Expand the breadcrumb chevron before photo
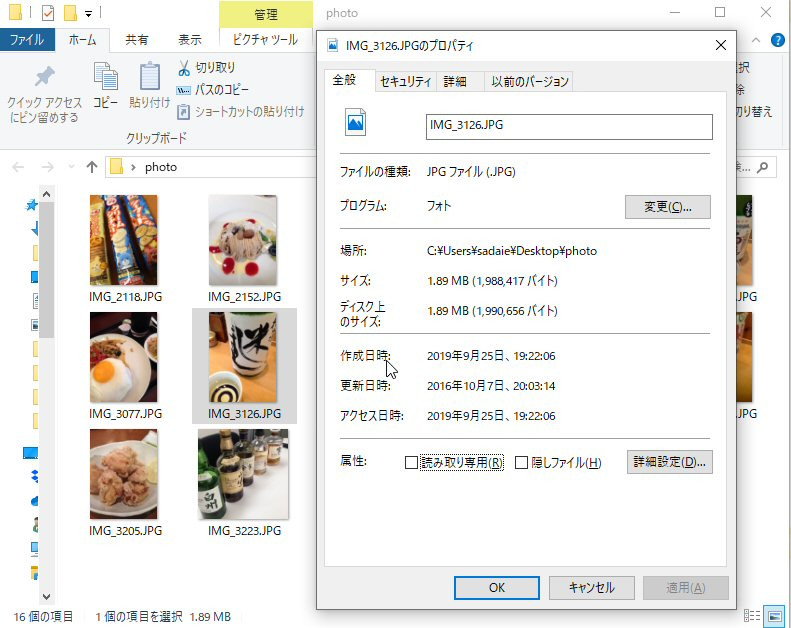This screenshot has height=628, width=791. (x=133, y=167)
